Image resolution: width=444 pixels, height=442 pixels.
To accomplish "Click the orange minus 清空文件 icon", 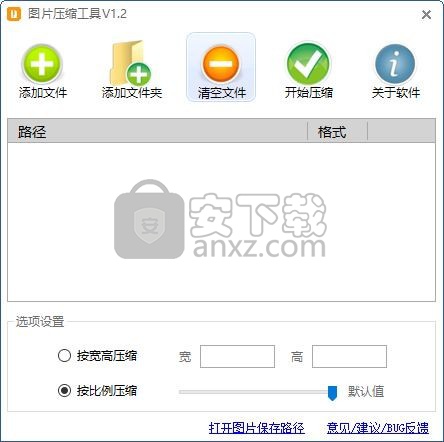I will 221,65.
